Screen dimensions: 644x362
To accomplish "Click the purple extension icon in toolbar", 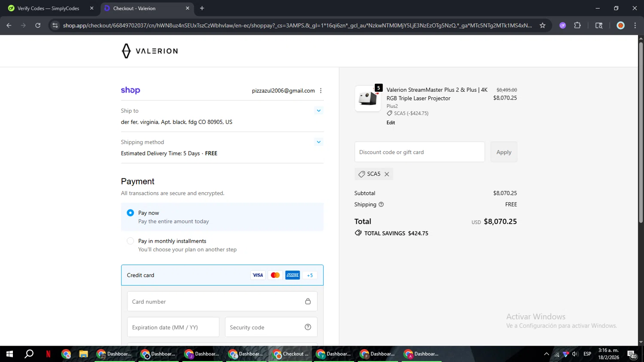I will tap(562, 25).
